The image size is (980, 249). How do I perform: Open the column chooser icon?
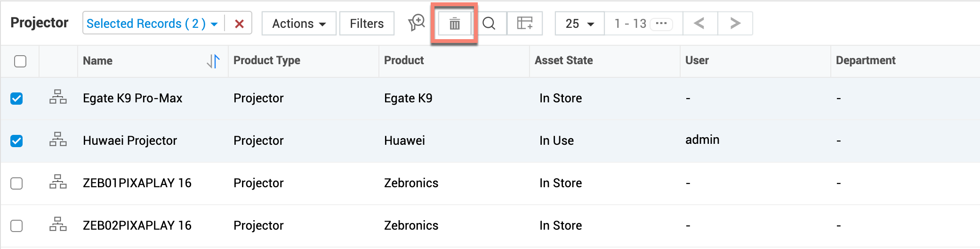524,24
